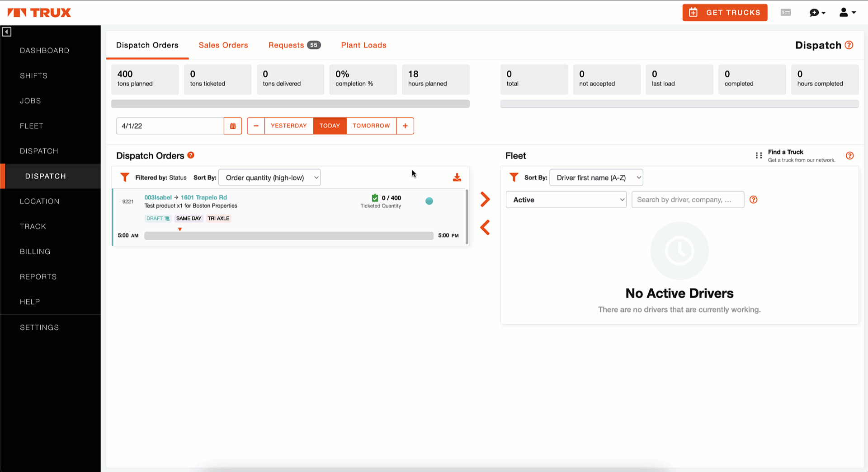Open the calendar date picker icon
This screenshot has height=472, width=868.
[233, 126]
